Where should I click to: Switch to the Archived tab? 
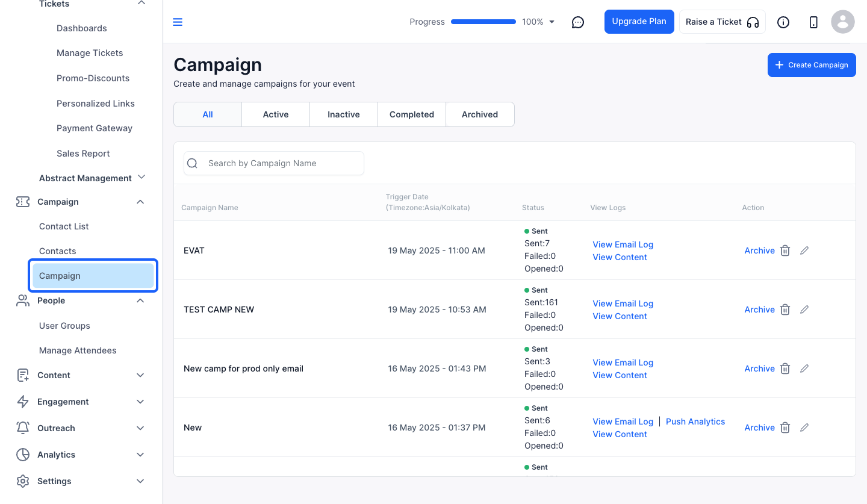480,114
